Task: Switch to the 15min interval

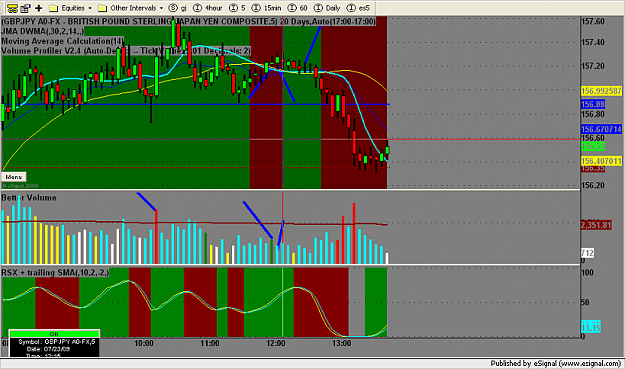Action: click(267, 8)
